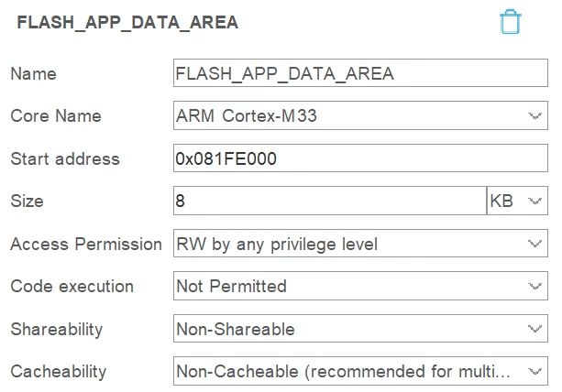Open the Shareability dropdown
Image resolution: width=562 pixels, height=392 pixels.
pyautogui.click(x=360, y=328)
